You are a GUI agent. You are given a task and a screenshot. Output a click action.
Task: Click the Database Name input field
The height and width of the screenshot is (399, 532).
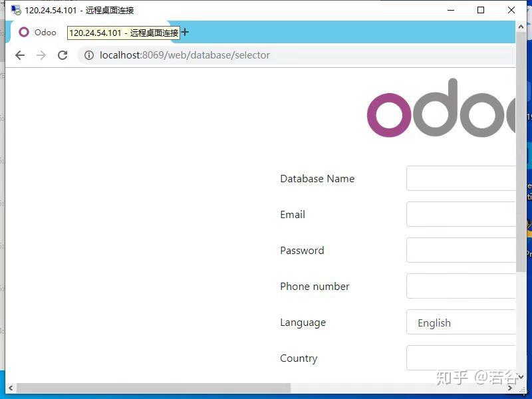click(460, 178)
